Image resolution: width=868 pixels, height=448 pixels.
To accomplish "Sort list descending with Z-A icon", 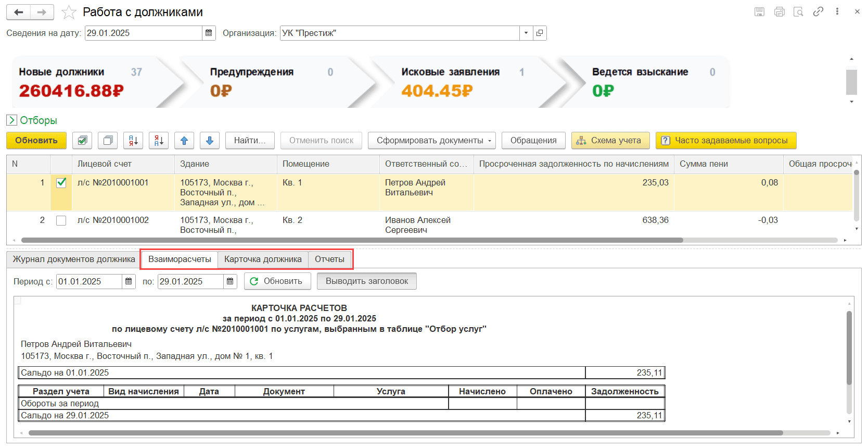I will tap(159, 141).
